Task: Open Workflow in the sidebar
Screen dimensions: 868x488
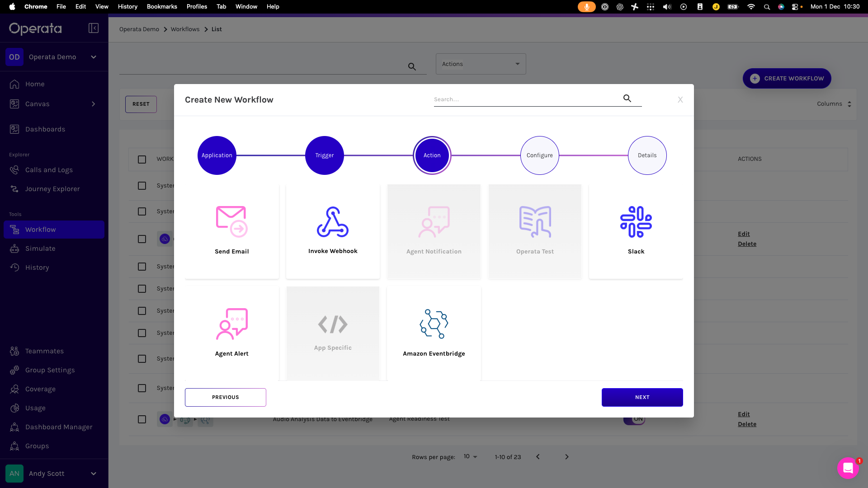Action: [x=54, y=230]
